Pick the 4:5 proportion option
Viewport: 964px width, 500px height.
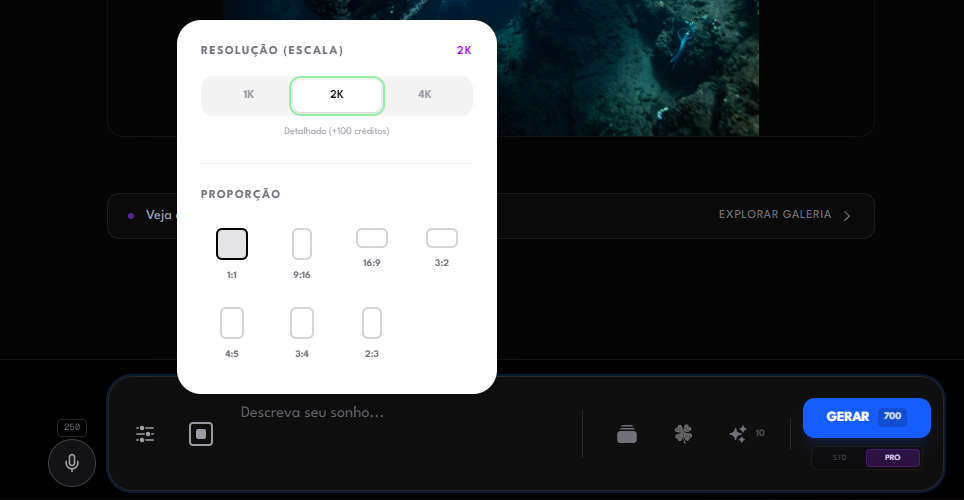point(232,323)
